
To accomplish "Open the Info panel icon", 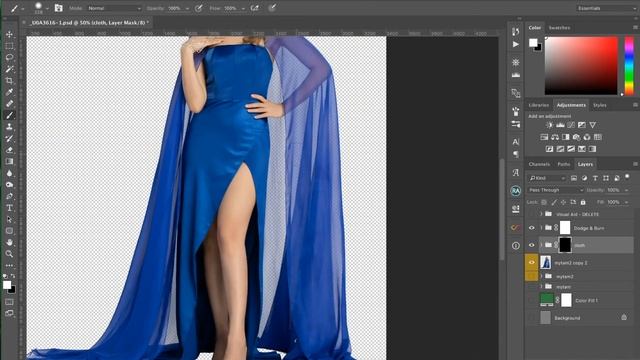I will 516,245.
